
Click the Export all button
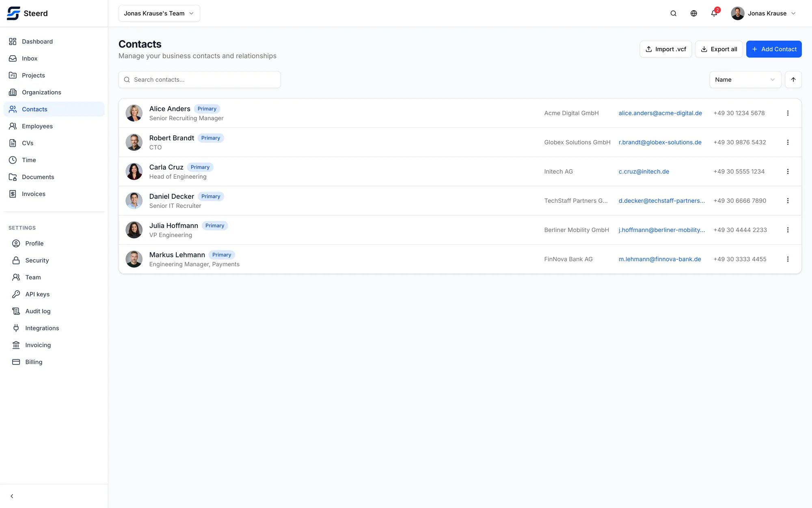coord(719,49)
